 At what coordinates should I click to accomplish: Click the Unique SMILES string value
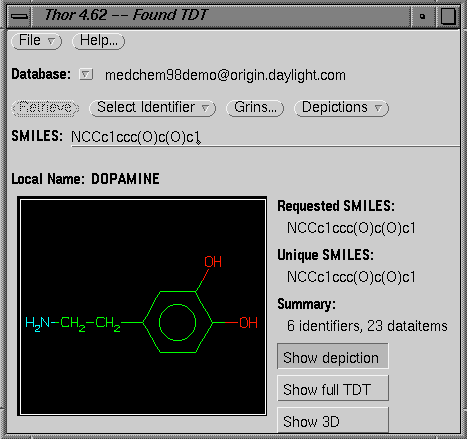point(351,277)
